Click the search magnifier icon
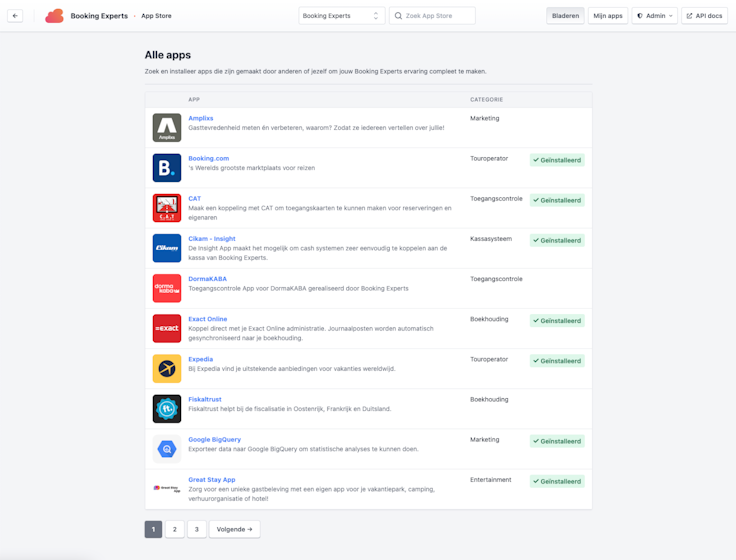 (398, 15)
